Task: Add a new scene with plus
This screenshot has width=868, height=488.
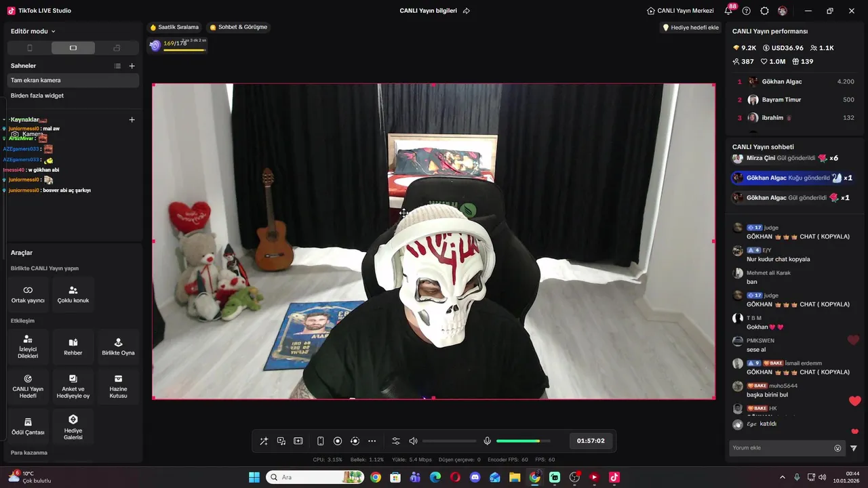Action: click(x=132, y=66)
